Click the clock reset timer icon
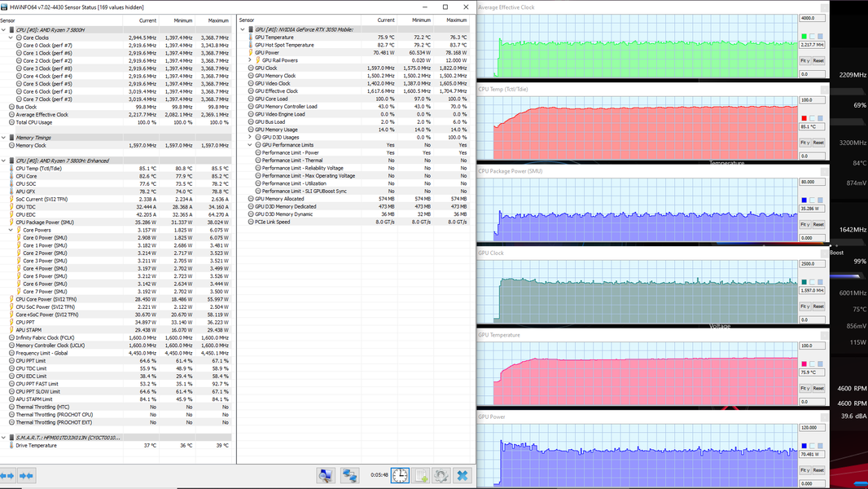 coord(400,475)
